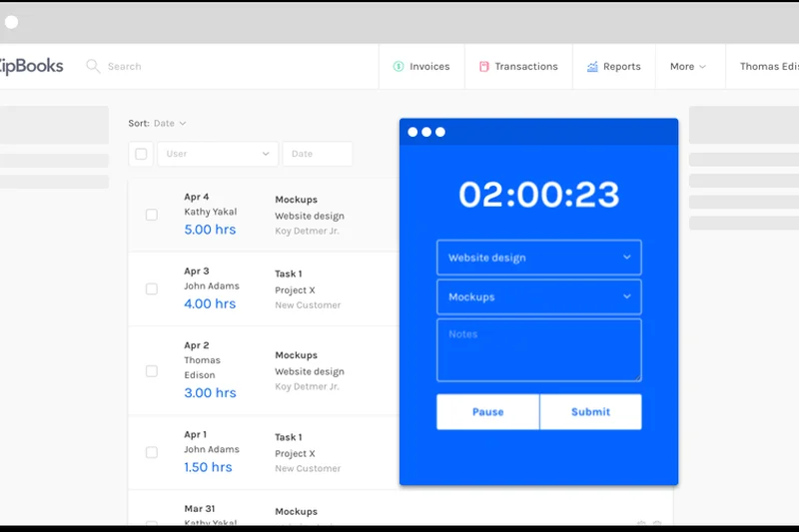Select the Apr 2 Thomas Edison entry checkbox

[152, 370]
